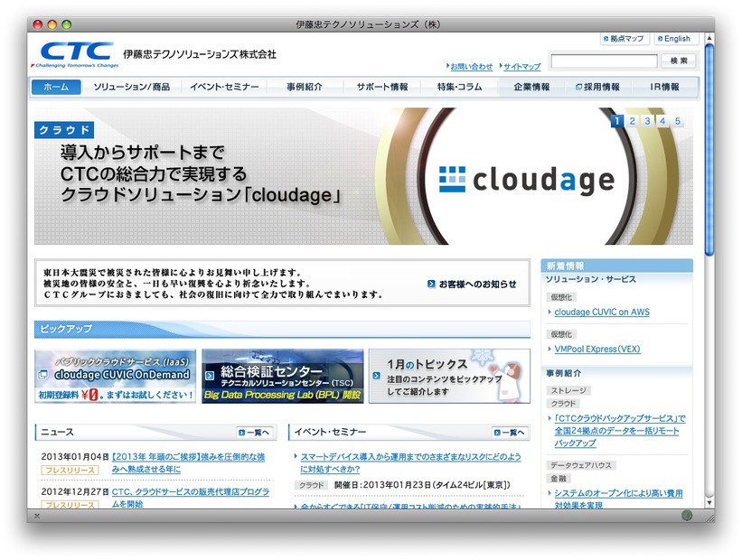This screenshot has width=742, height=560.
Task: Open 事例紹介 menu item
Action: click(305, 87)
